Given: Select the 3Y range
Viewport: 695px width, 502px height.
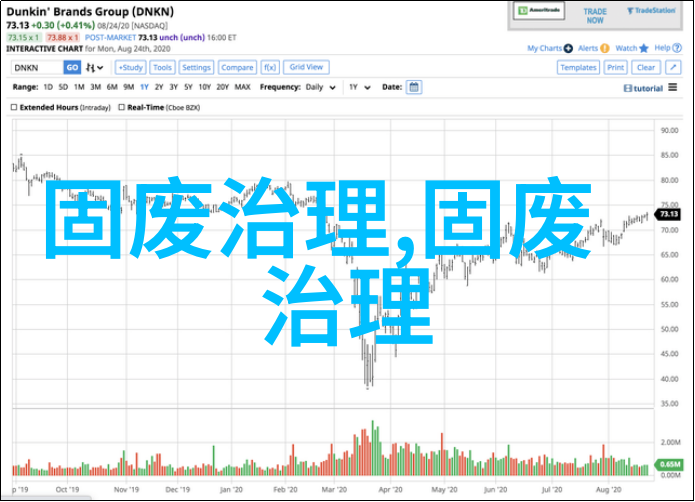Looking at the screenshot, I should point(173,87).
